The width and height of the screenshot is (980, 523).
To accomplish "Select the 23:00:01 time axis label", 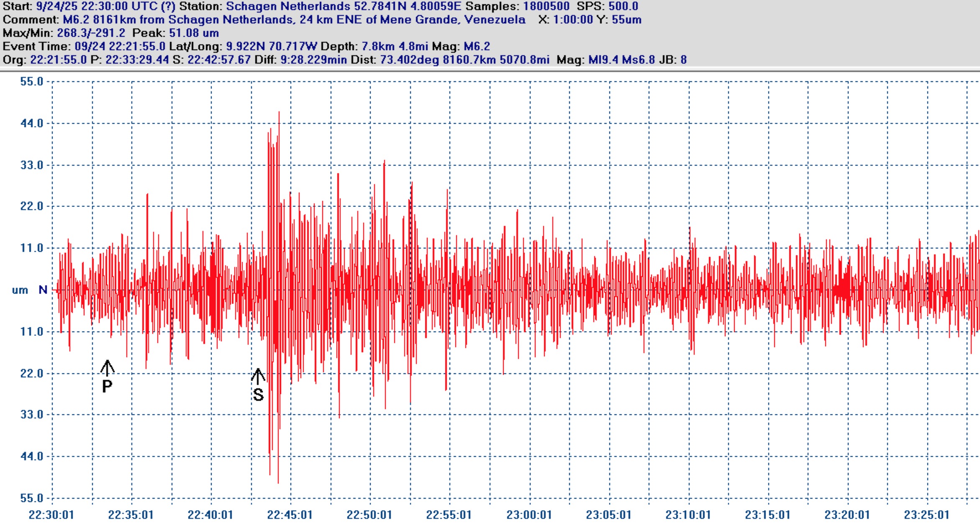I will coord(529,515).
